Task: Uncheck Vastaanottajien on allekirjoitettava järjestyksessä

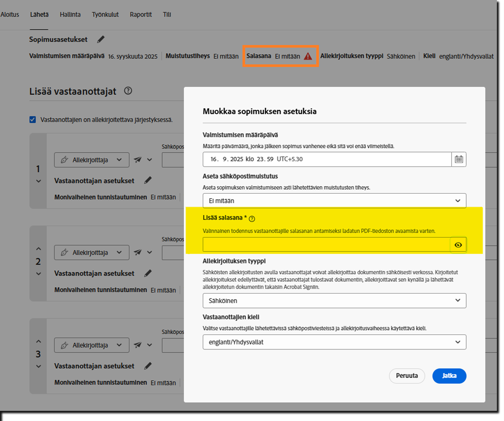Action: click(x=33, y=119)
